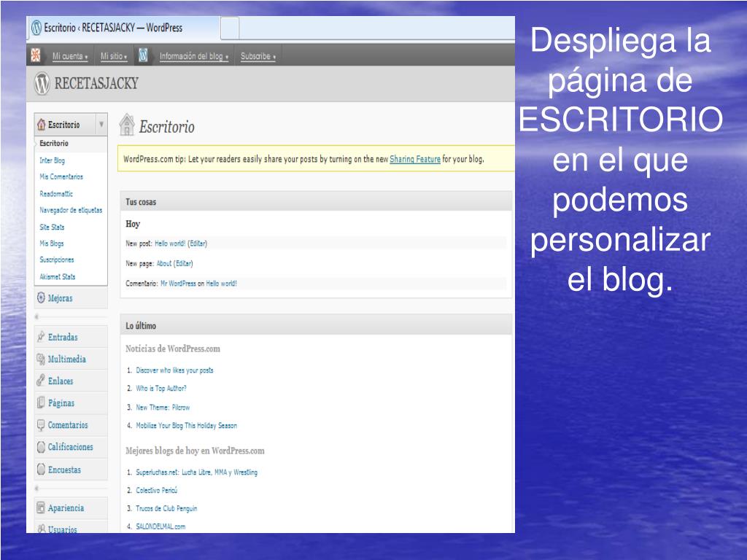Open Colectivo Pericú link
This screenshot has height=560, width=747.
(157, 490)
